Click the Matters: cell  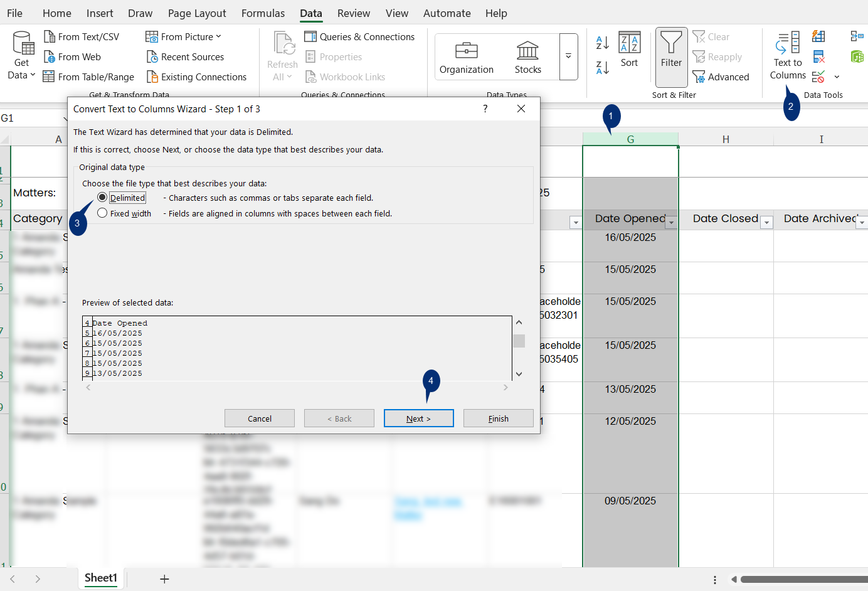(x=34, y=193)
